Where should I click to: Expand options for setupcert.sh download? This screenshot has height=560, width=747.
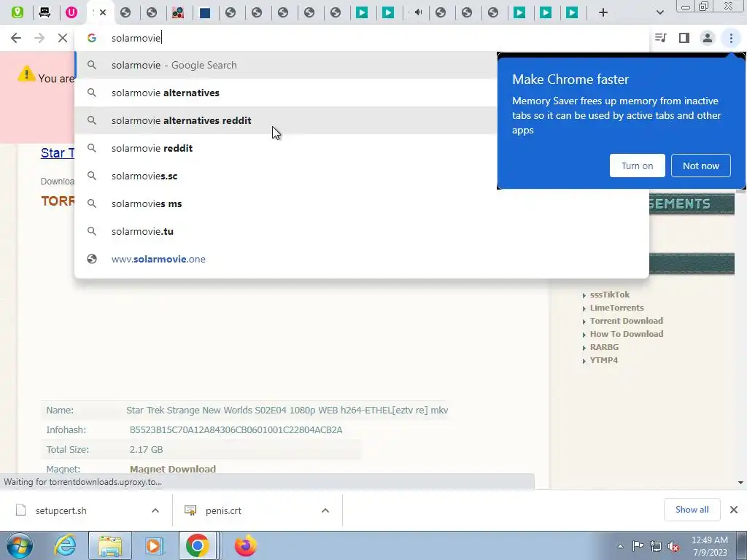click(155, 510)
